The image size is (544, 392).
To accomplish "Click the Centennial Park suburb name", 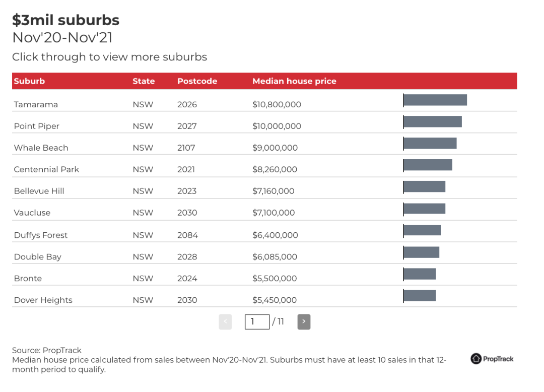I will pos(46,169).
